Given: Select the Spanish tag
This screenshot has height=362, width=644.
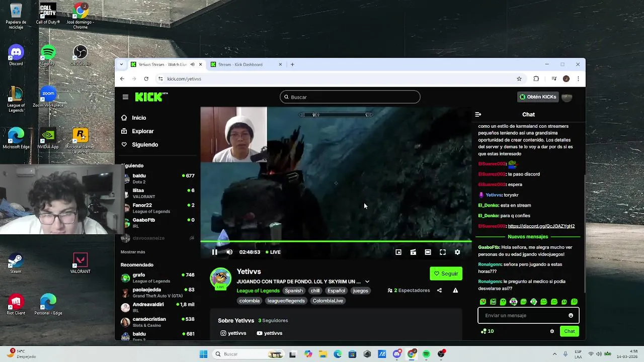Looking at the screenshot, I should click(294, 291).
